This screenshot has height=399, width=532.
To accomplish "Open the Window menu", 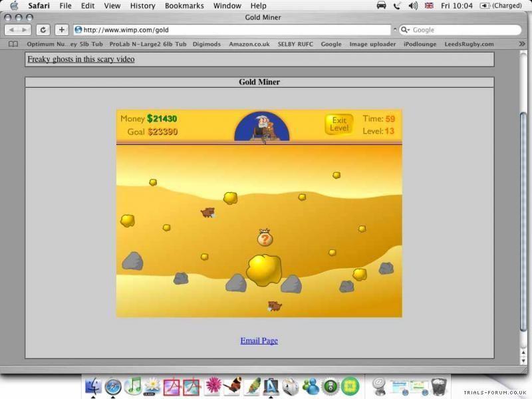I will coord(227,5).
